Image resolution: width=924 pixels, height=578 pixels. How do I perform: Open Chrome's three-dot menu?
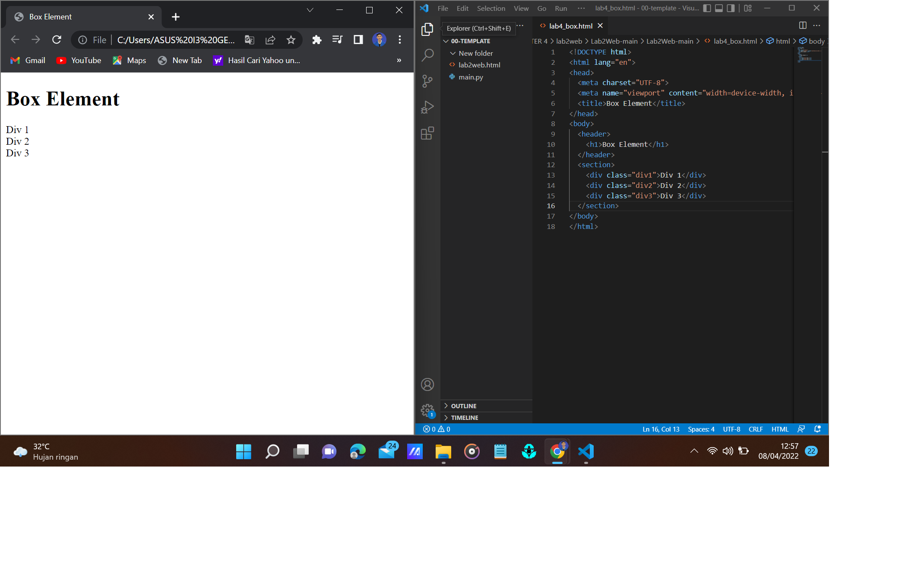[400, 40]
